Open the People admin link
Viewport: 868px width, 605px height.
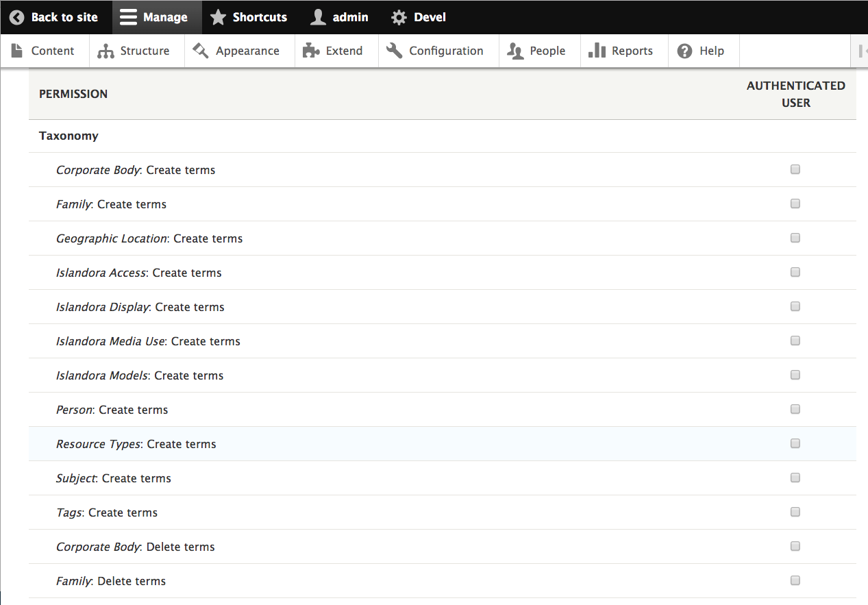(x=537, y=51)
